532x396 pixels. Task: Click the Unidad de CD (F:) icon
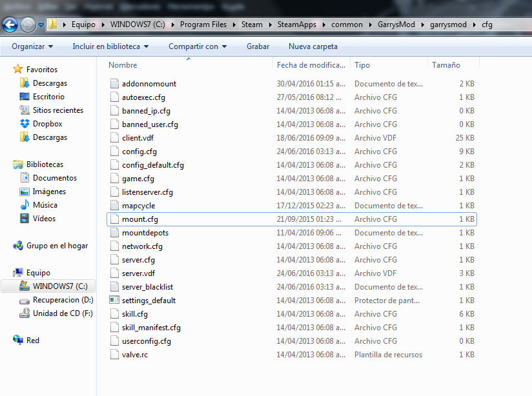click(25, 313)
